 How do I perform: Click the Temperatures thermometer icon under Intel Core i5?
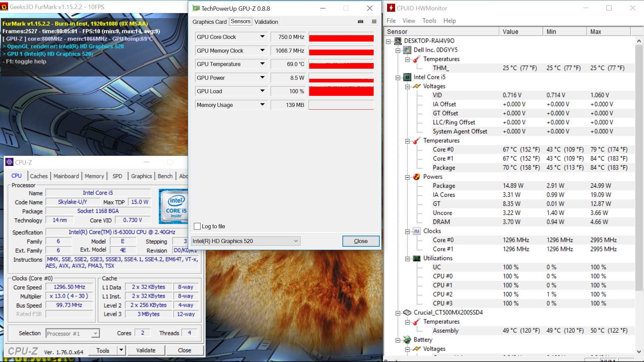pyautogui.click(x=417, y=140)
